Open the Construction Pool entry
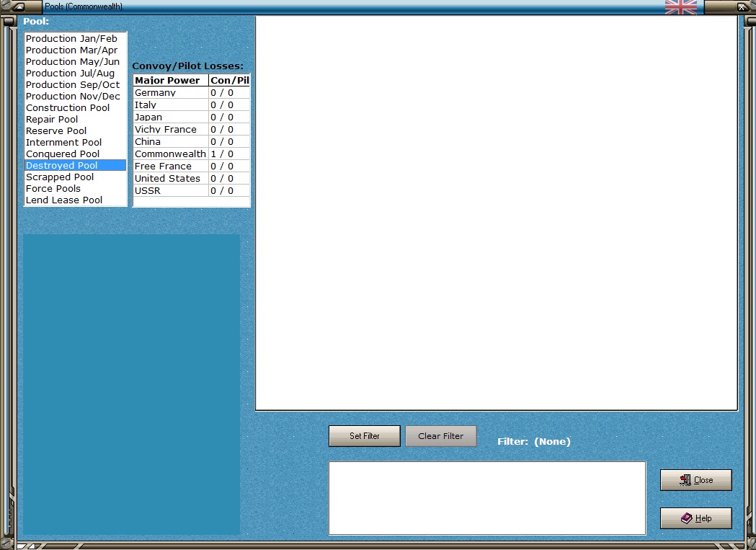756x550 pixels. 75,108
